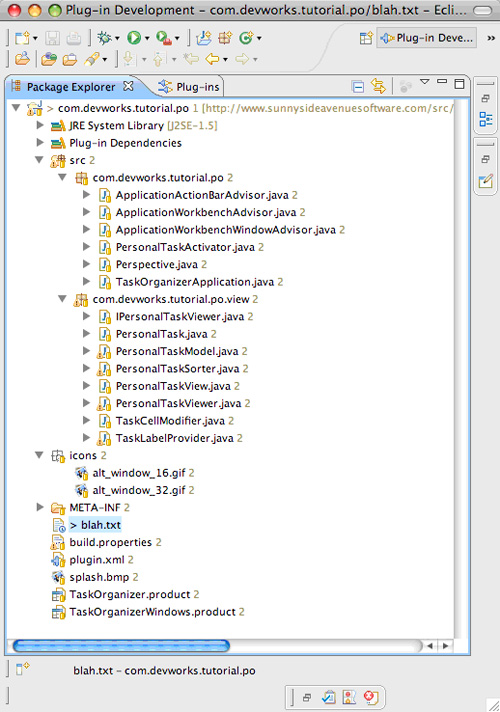Click the Plug-in Development perspective button
Image resolution: width=500 pixels, height=712 pixels.
coord(426,38)
